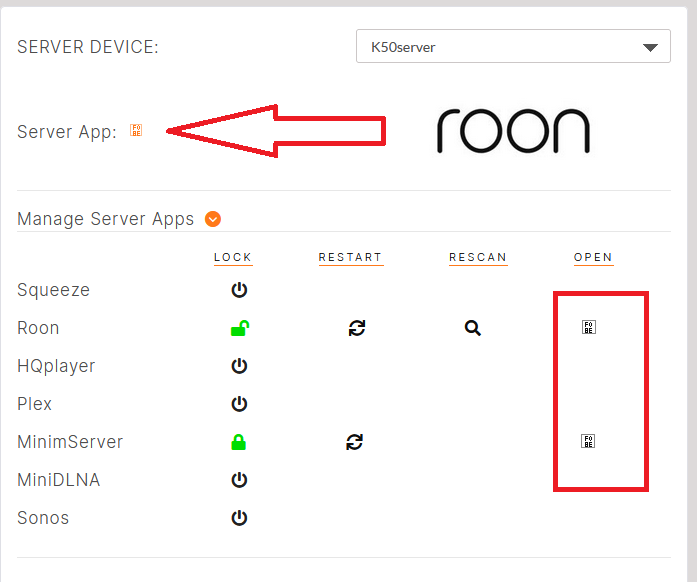Viewport: 697px width, 582px height.
Task: Open the K50server device dropdown
Action: pyautogui.click(x=513, y=47)
